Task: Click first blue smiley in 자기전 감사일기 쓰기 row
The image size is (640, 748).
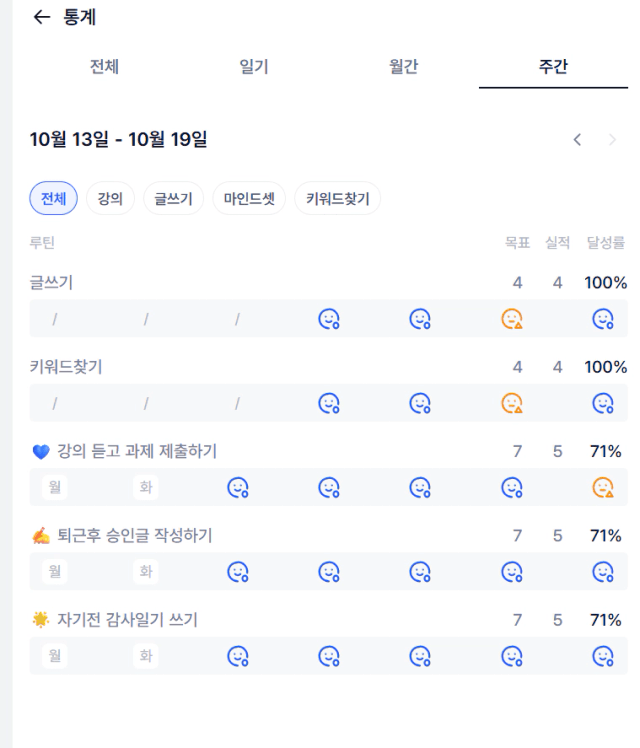Action: tap(238, 656)
